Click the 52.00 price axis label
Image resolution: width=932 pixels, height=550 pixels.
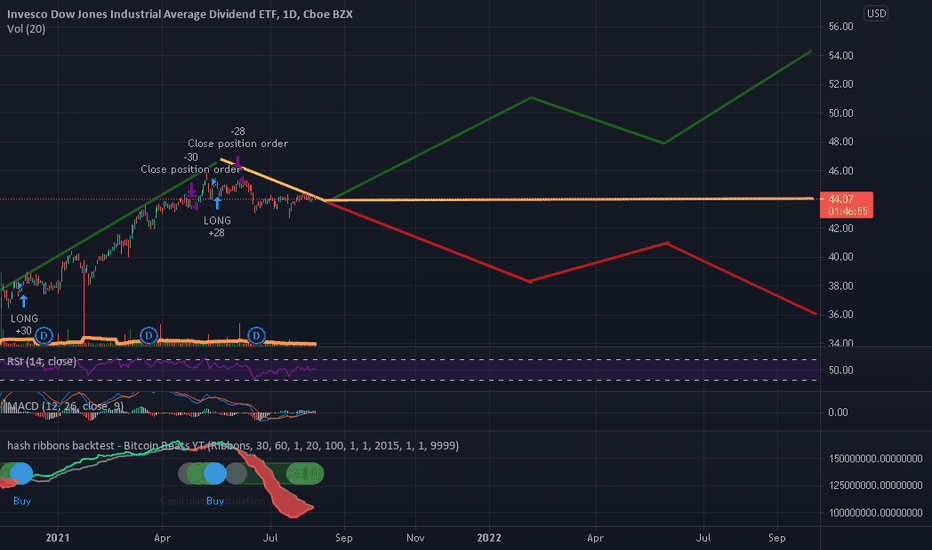[841, 84]
